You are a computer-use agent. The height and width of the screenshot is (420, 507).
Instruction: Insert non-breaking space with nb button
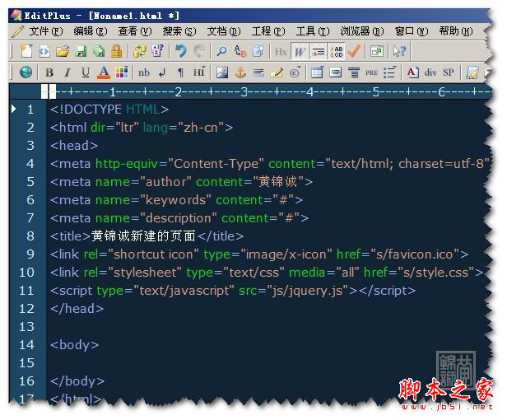[x=144, y=72]
